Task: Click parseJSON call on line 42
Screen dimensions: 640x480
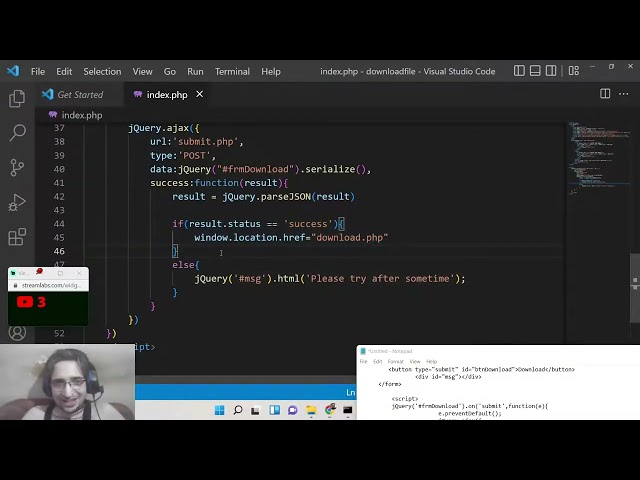Action: coord(286,197)
